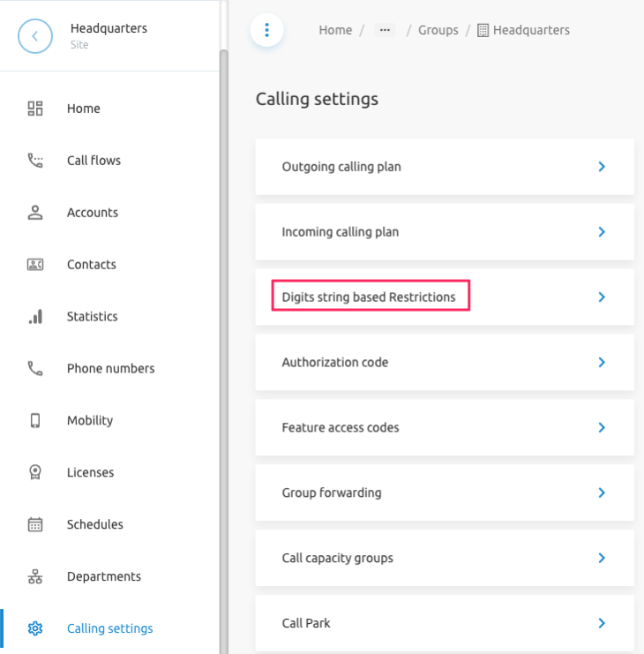644x654 pixels.
Task: Select Home in the sidebar
Action: point(84,109)
